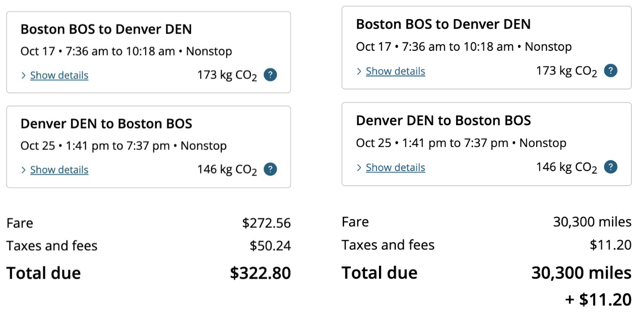Click CO2 help icon for cash-fare Denver to Boston flight
Viewport: 644px width, 320px height.
pos(270,170)
